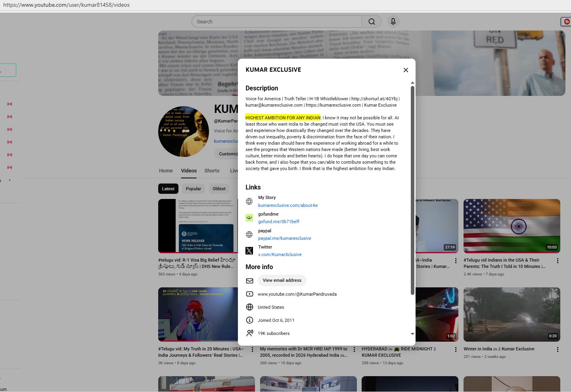Open the paypal.me/kumarexclusive link

284,238
